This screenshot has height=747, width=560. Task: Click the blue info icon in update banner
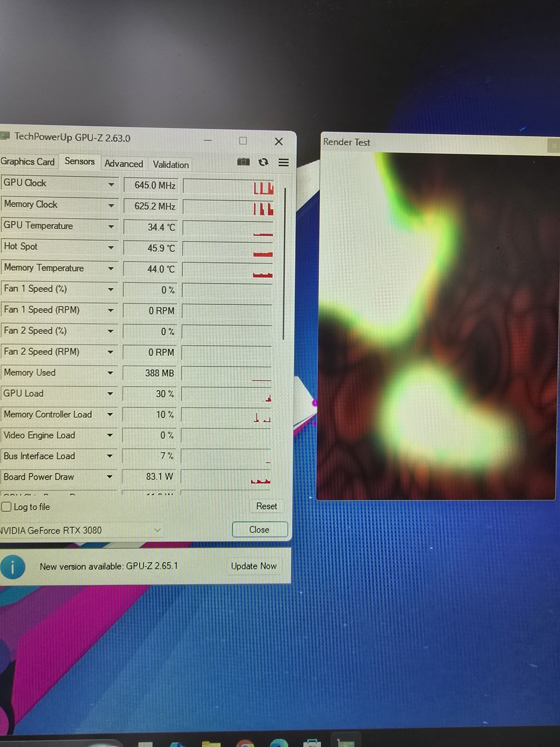13,567
